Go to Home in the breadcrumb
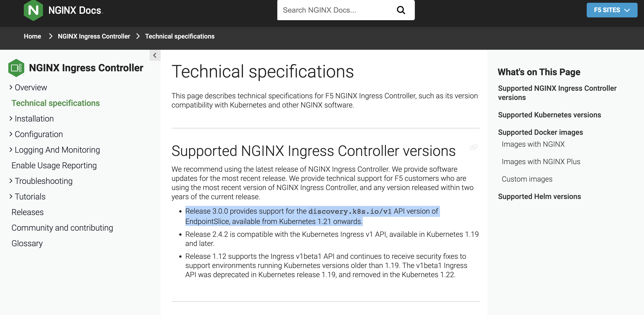This screenshot has height=315, width=644. tap(33, 36)
